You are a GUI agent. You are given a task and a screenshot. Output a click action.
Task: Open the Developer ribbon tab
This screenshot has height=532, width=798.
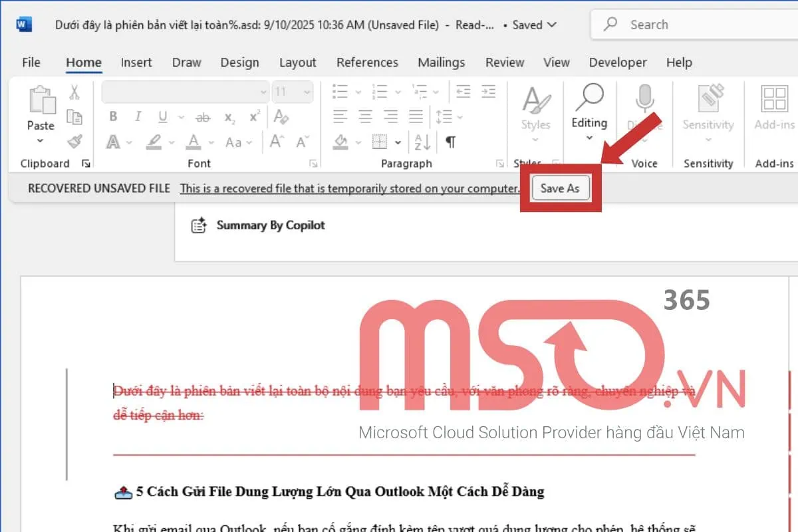point(617,62)
